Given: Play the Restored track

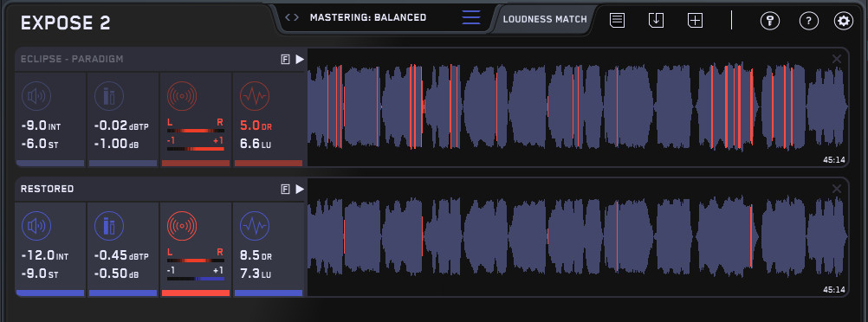Looking at the screenshot, I should click(300, 189).
